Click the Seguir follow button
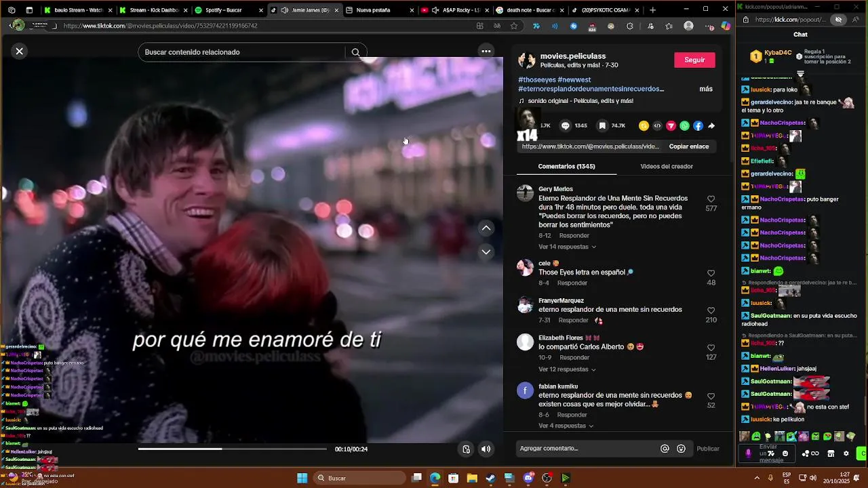 694,60
